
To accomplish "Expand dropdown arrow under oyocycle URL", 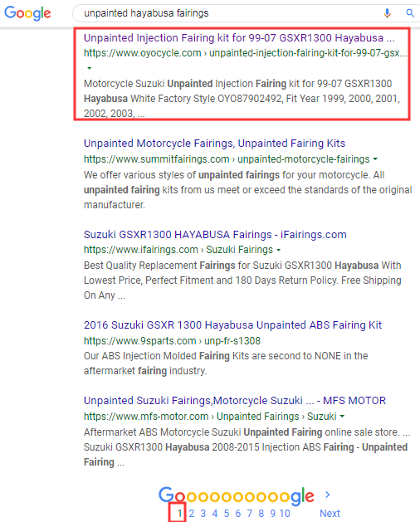I will (89, 68).
